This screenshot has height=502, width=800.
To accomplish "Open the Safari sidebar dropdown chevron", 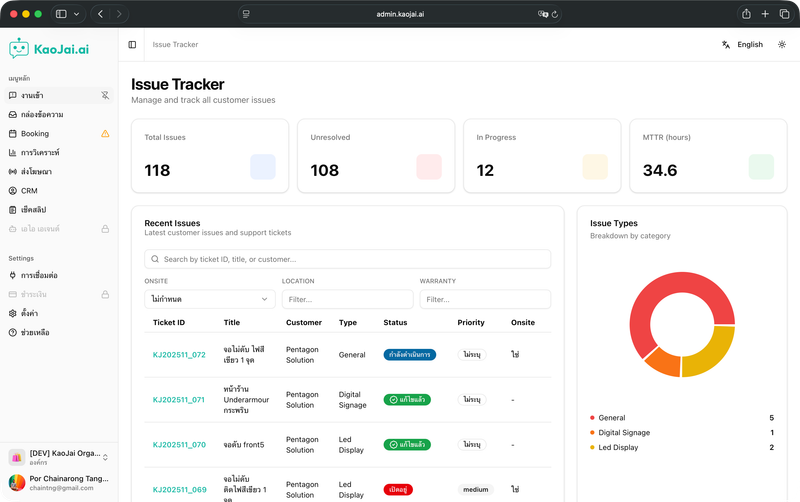I will click(x=76, y=14).
